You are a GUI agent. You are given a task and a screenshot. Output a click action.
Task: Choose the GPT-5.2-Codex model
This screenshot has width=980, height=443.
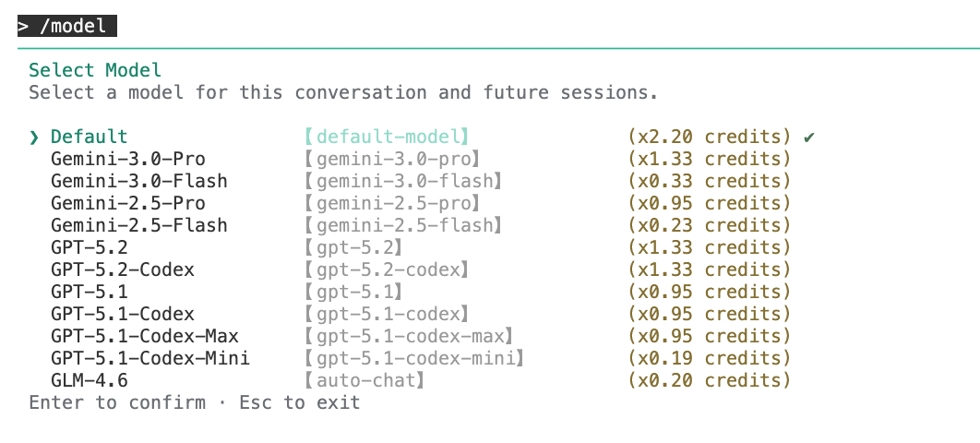tap(123, 269)
